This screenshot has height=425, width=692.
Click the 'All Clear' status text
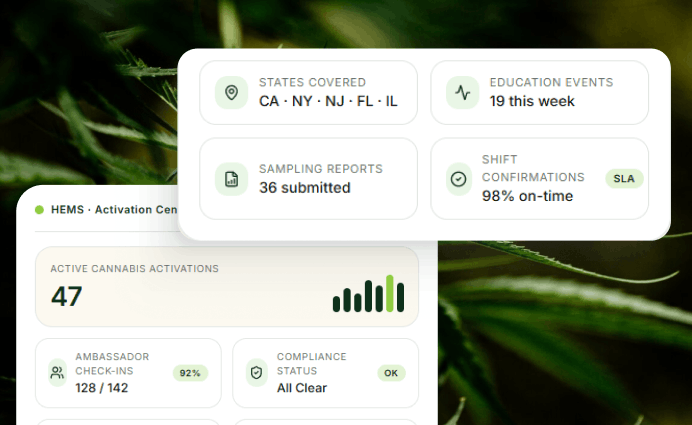tap(302, 388)
